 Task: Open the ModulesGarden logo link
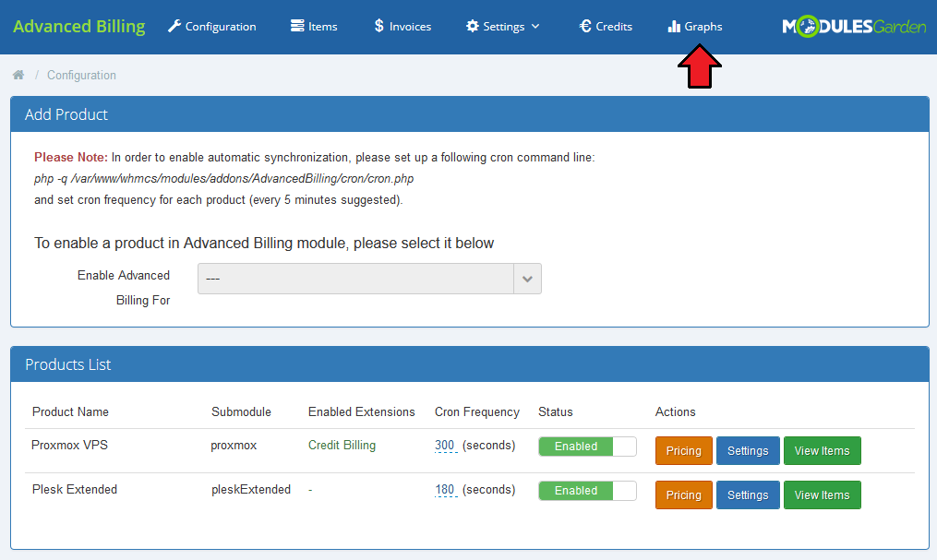click(x=854, y=26)
